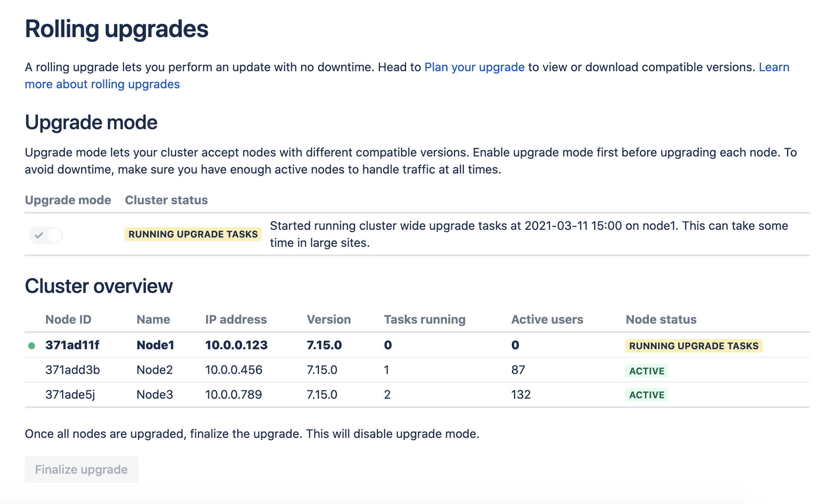Select node ID 371ad11f
This screenshot has width=836, height=504.
(x=72, y=345)
